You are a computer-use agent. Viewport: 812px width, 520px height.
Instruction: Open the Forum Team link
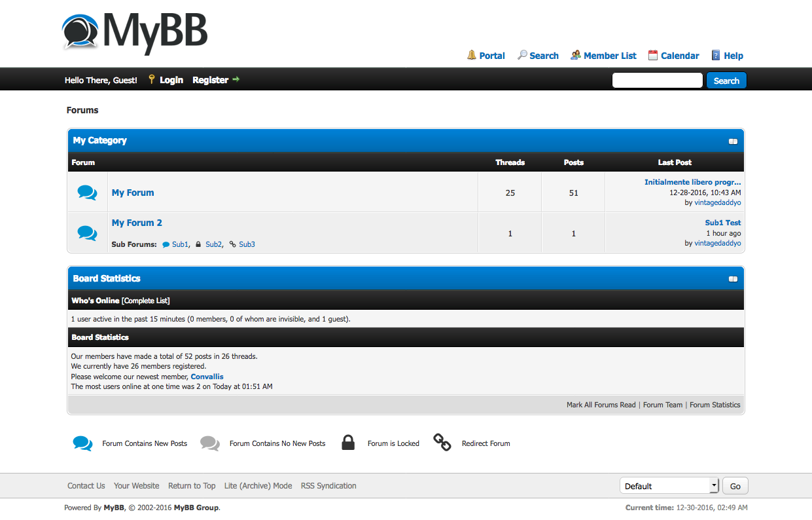tap(663, 405)
